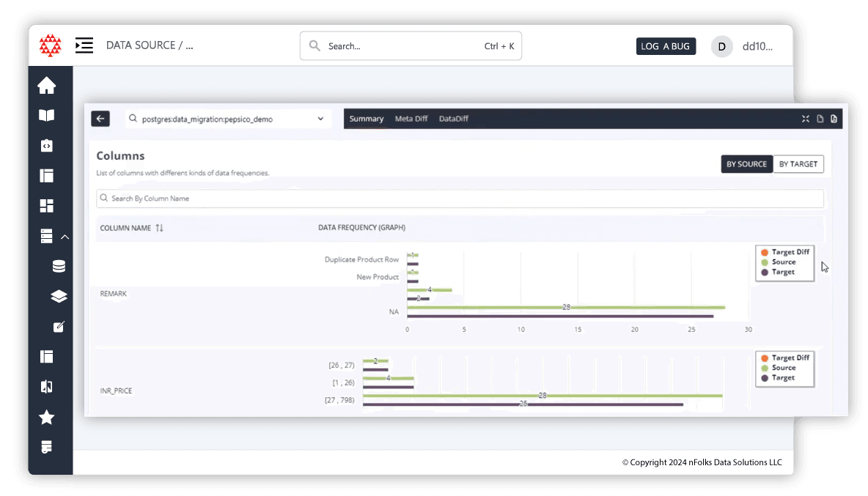868x496 pixels.
Task: Open the book icon in sidebar
Action: coord(47,116)
